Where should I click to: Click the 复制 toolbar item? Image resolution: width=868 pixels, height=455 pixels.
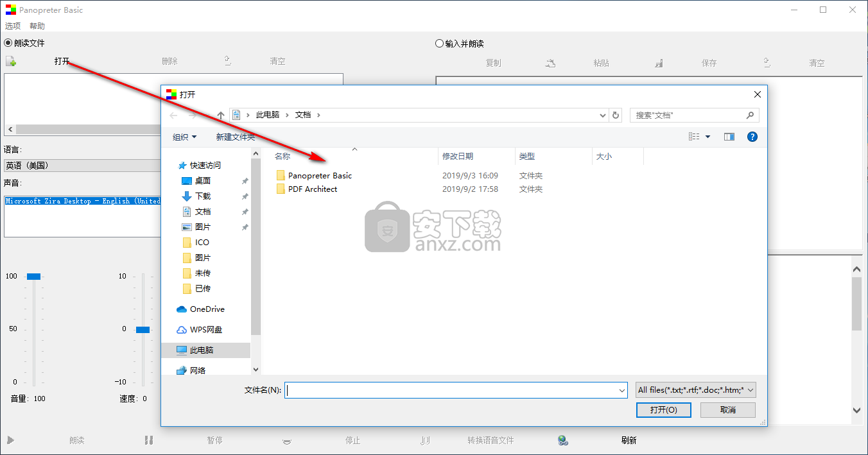[x=493, y=63]
